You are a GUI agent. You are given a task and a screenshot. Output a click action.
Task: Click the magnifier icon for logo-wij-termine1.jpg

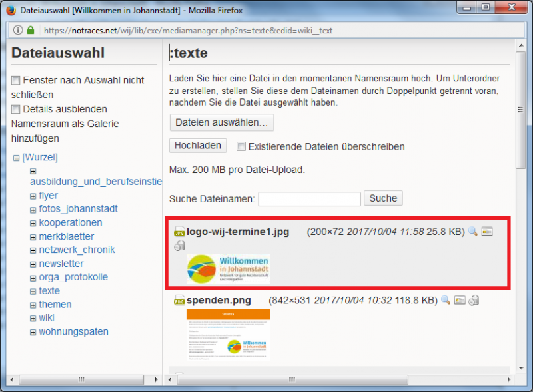point(473,232)
